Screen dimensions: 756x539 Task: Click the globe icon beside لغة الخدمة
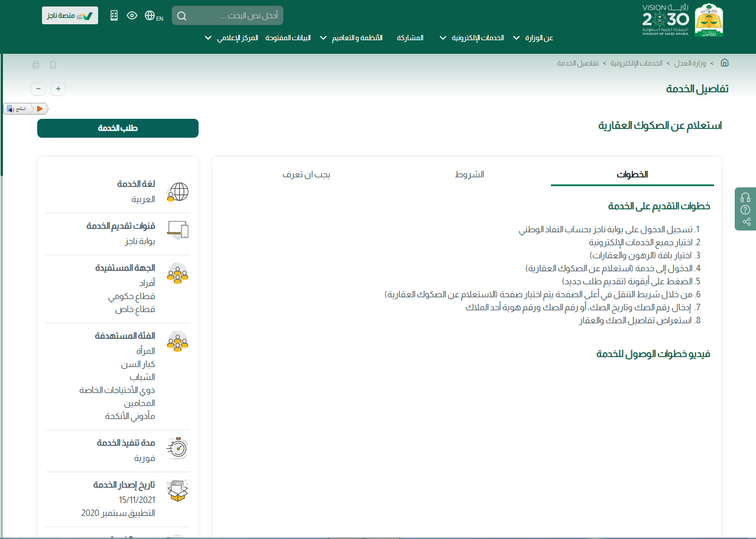point(178,192)
